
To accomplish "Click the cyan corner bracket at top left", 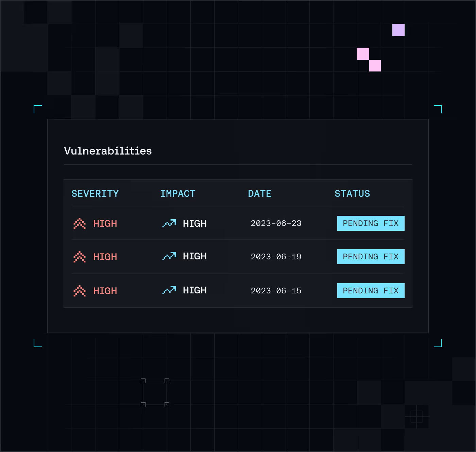I will pos(37,109).
